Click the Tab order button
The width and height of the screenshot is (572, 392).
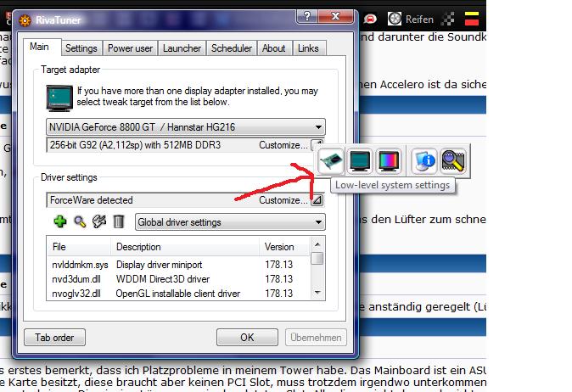tap(54, 338)
